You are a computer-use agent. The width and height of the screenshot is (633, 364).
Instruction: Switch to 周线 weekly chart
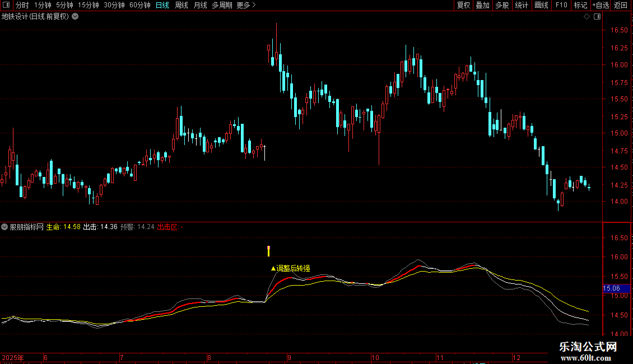click(x=181, y=5)
